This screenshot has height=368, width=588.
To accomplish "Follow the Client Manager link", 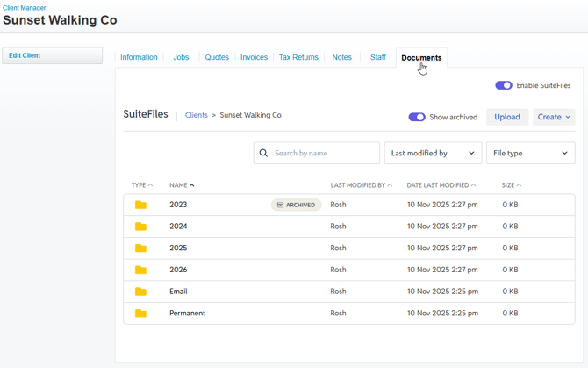I will tap(24, 8).
